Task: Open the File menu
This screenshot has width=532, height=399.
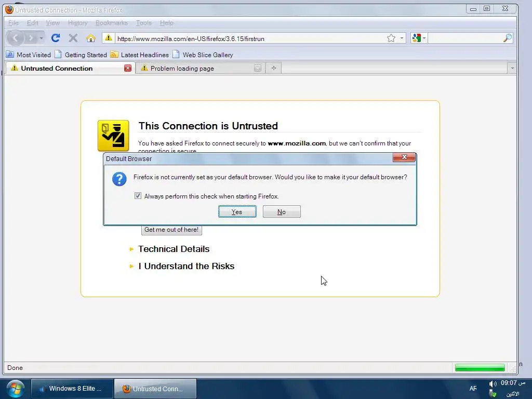Action: point(13,23)
